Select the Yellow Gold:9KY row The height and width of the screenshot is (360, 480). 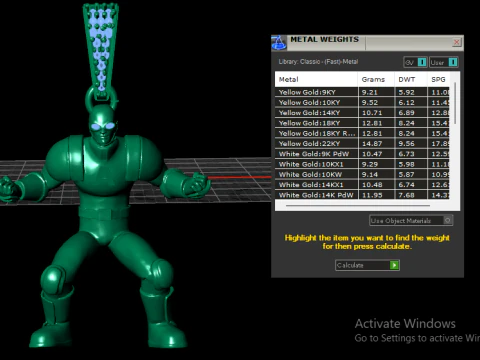click(x=362, y=92)
